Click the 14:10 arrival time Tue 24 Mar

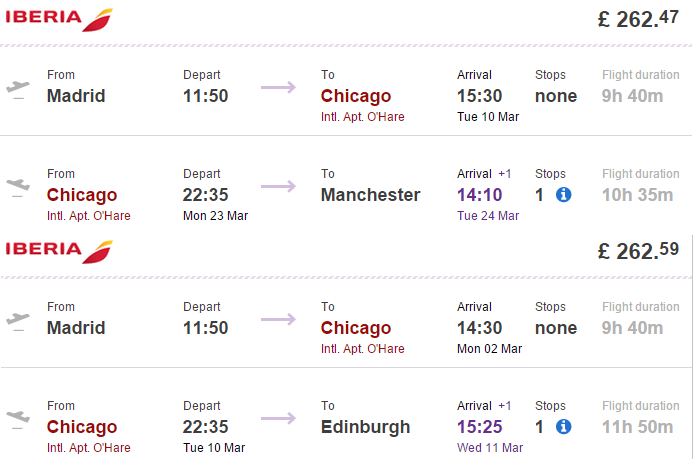pyautogui.click(x=480, y=195)
